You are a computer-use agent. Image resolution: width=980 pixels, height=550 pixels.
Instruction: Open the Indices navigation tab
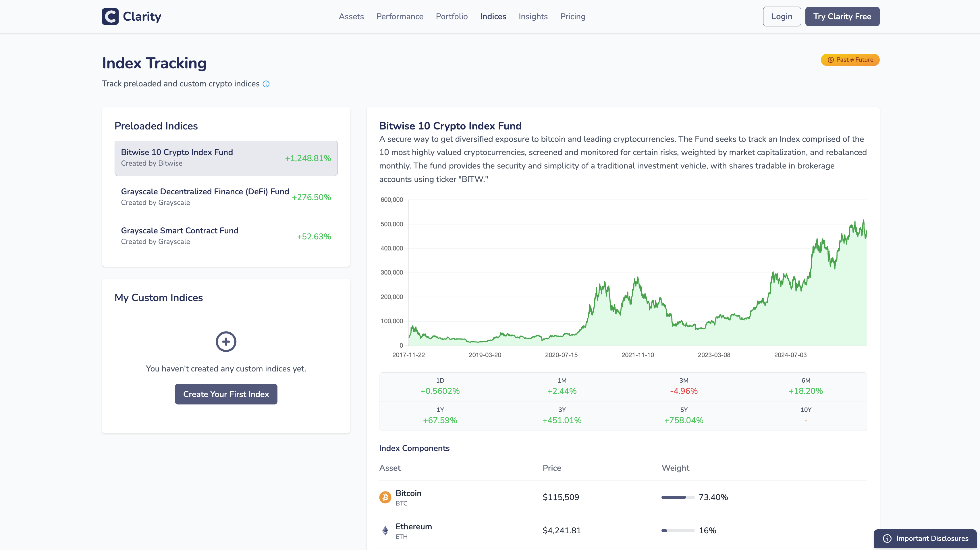(493, 16)
